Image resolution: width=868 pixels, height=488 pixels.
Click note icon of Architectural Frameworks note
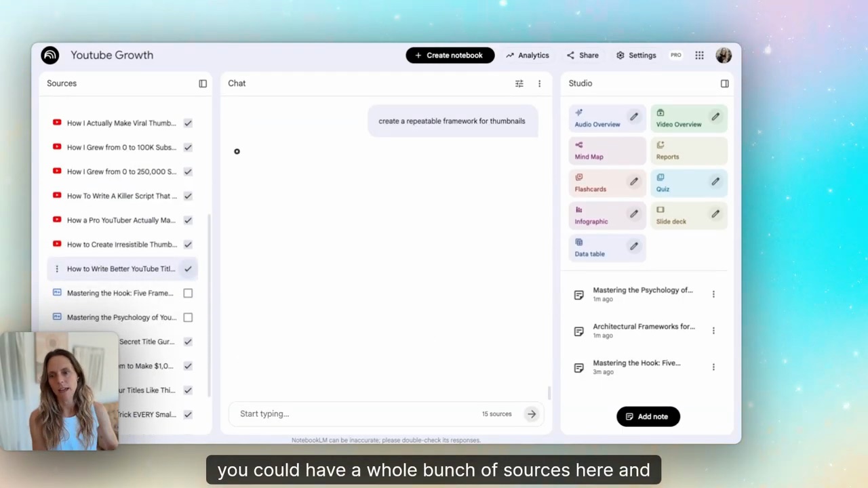578,331
